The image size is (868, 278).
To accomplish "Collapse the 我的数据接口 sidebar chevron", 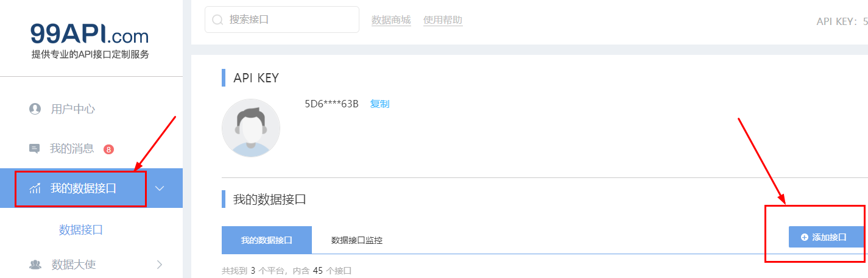I will (x=160, y=188).
